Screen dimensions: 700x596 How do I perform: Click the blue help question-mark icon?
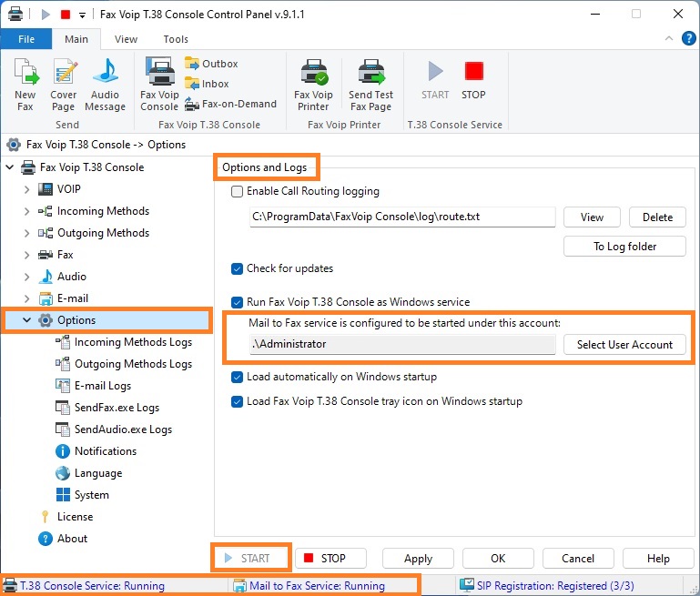click(x=688, y=38)
